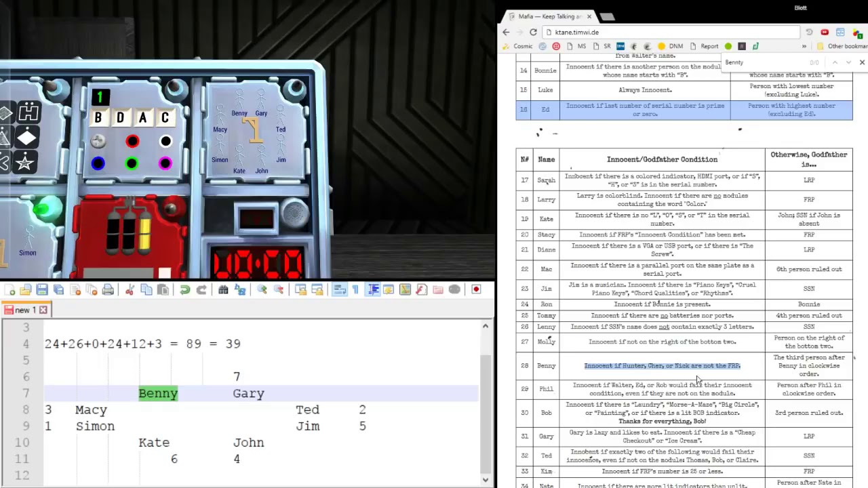The image size is (868, 488).
Task: Click the H-shaped symbol keypad key
Action: (x=29, y=113)
